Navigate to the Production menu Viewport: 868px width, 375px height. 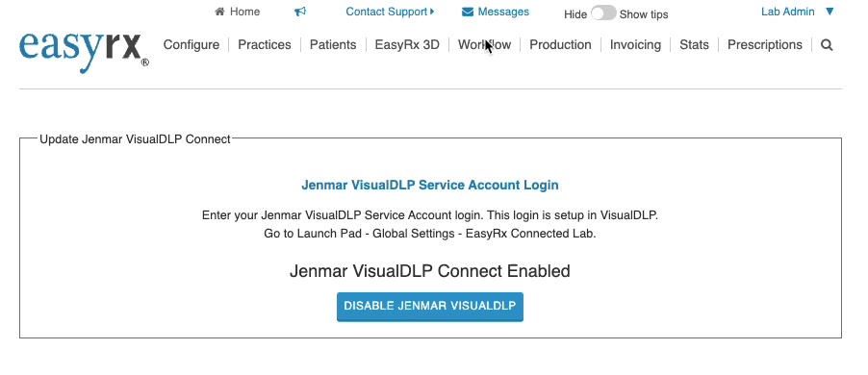pyautogui.click(x=560, y=45)
